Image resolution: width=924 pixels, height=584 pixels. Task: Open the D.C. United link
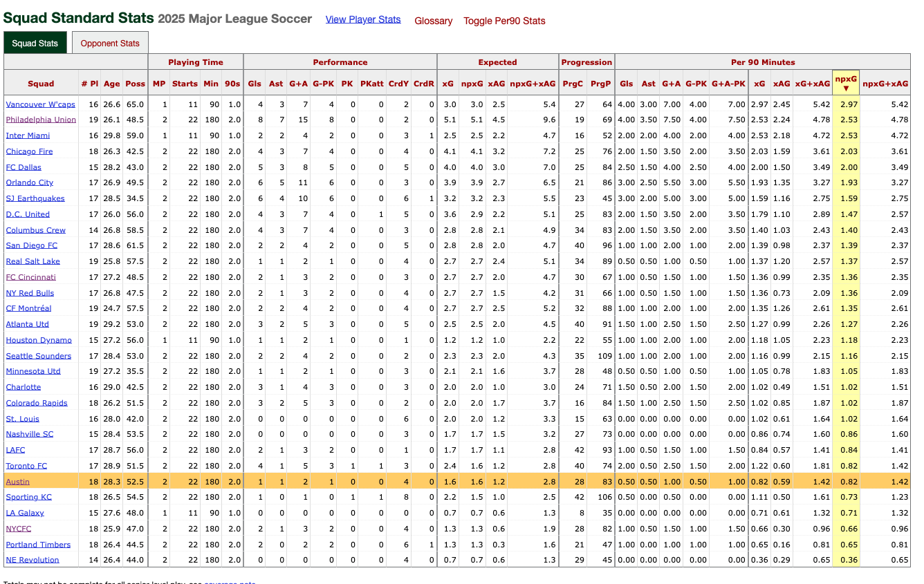28,214
